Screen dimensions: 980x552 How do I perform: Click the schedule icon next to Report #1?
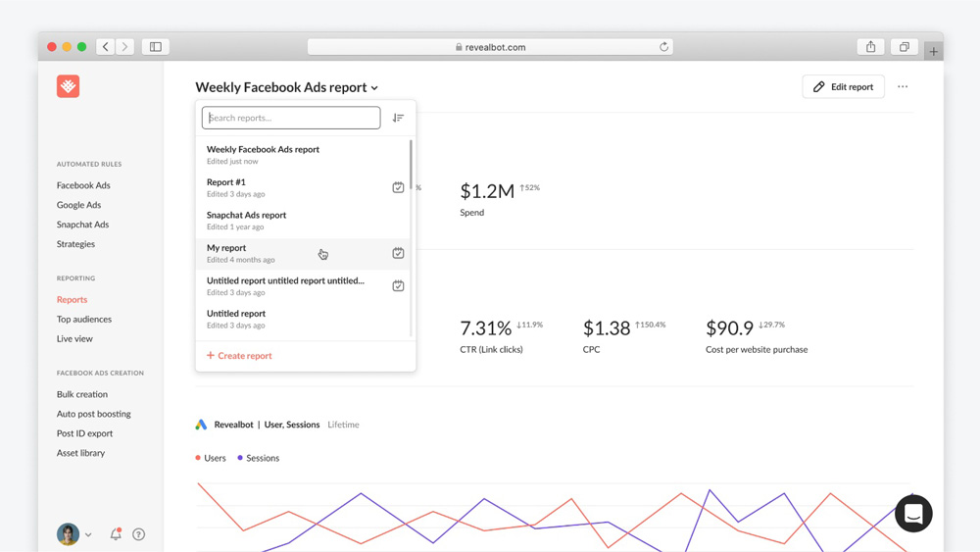[398, 187]
